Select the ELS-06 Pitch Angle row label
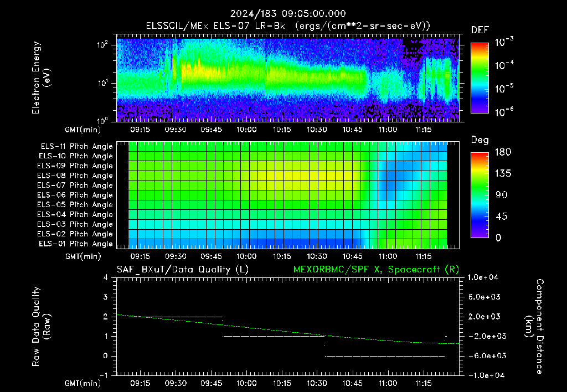The image size is (567, 392). (x=75, y=195)
